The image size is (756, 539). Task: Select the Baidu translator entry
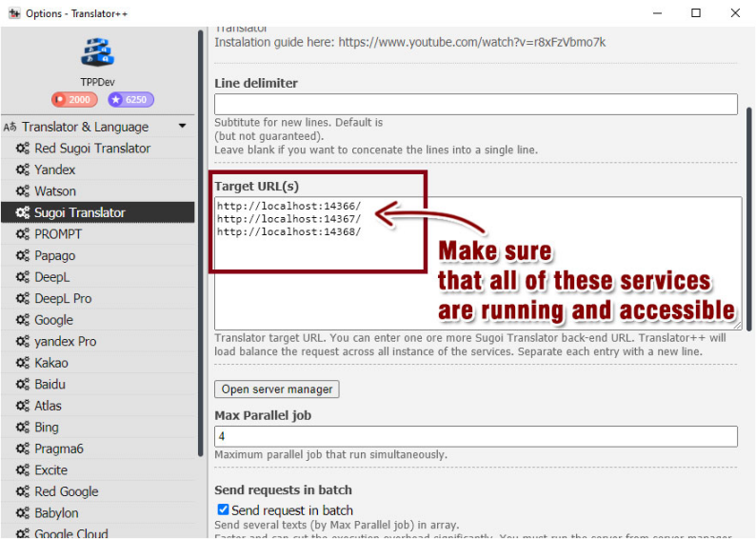pyautogui.click(x=50, y=385)
